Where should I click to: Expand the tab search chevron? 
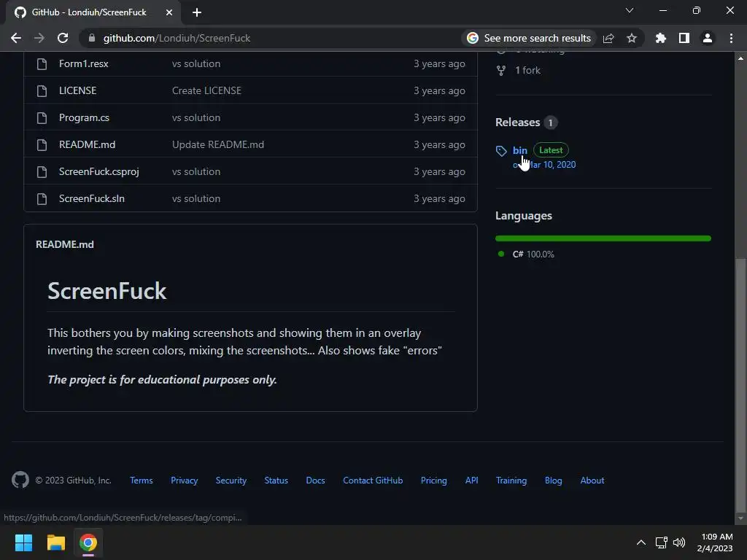[630, 10]
